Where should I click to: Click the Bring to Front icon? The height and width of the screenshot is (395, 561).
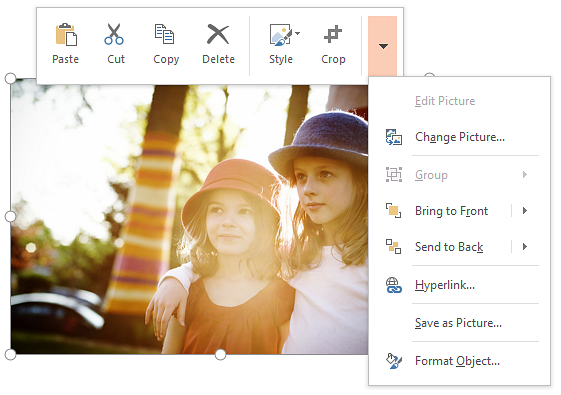pyautogui.click(x=393, y=210)
